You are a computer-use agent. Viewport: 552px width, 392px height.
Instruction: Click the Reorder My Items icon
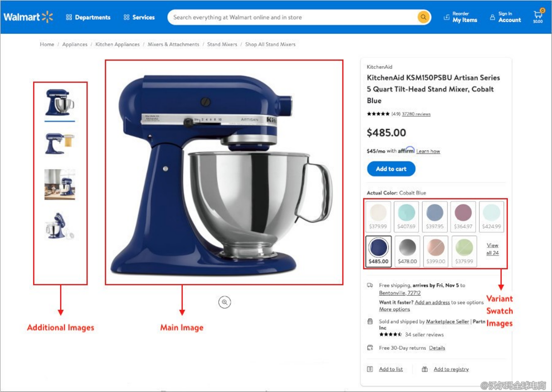point(447,17)
